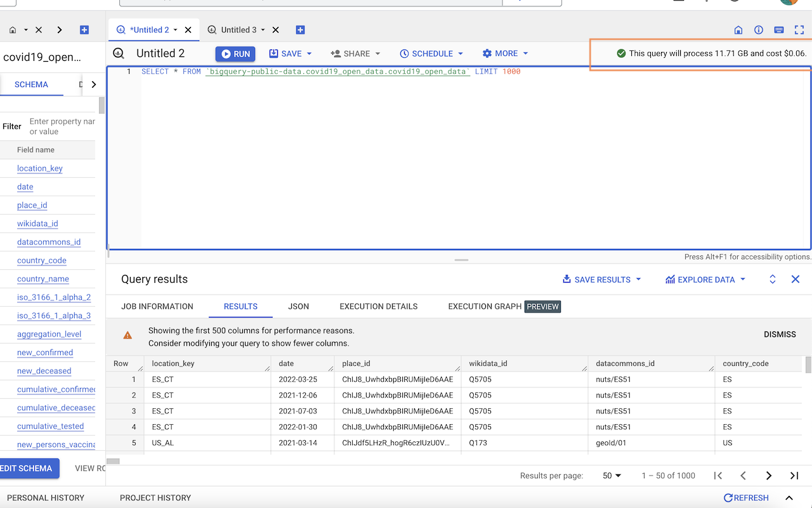Open keyboard shortcuts icon

point(779,30)
